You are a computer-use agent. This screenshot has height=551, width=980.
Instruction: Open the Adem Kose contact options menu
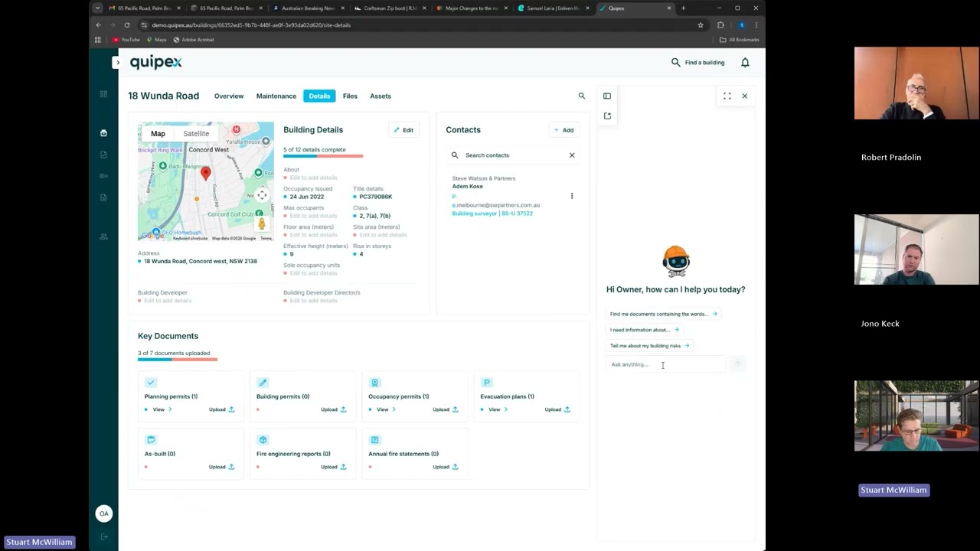[572, 196]
